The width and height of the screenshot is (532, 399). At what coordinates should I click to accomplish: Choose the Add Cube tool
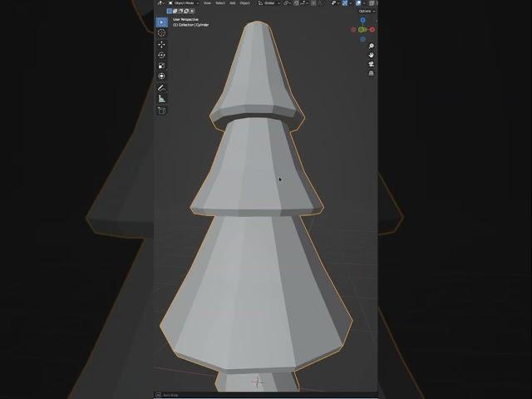(x=161, y=111)
